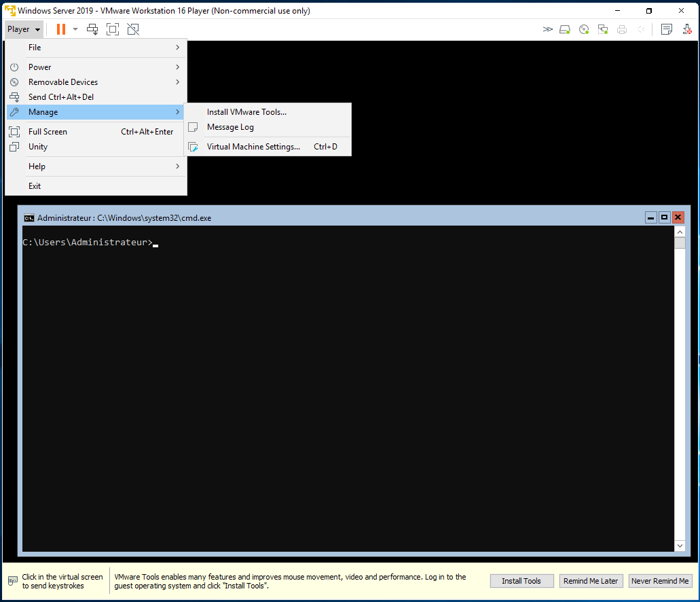Open the Removable Devices submenu
The height and width of the screenshot is (602, 700).
point(96,82)
